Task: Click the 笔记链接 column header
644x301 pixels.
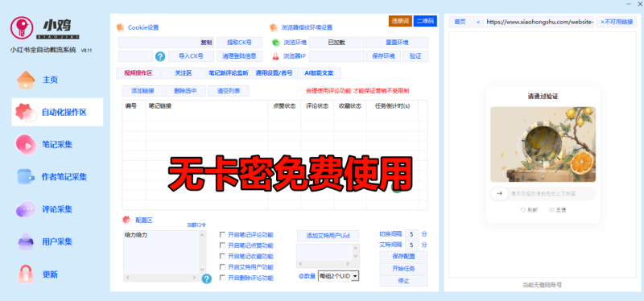Action: 207,106
